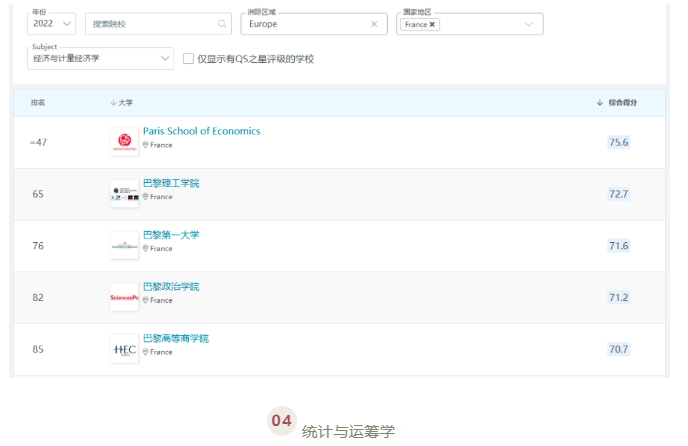Image resolution: width=688 pixels, height=446 pixels.
Task: Expand the country dropdown arrow
Action: pyautogui.click(x=529, y=24)
